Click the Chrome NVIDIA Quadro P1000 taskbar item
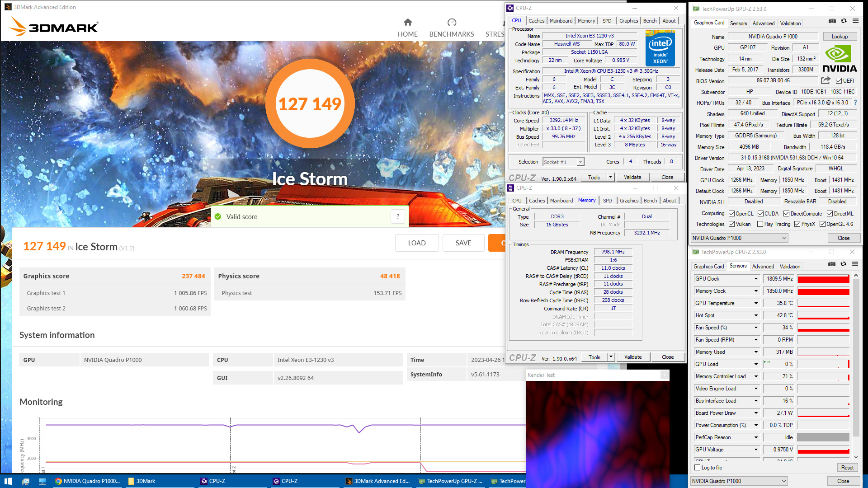The image size is (868, 488). 88,481
